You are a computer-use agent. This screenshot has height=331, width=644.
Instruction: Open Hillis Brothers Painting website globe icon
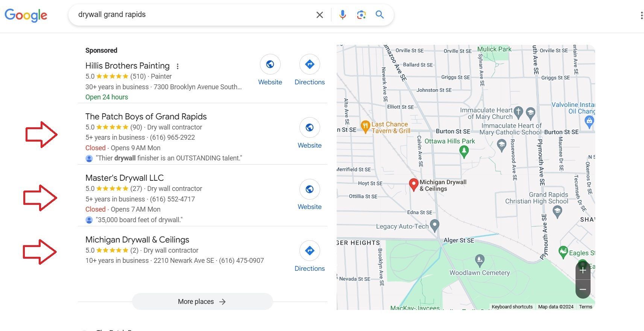pyautogui.click(x=270, y=64)
